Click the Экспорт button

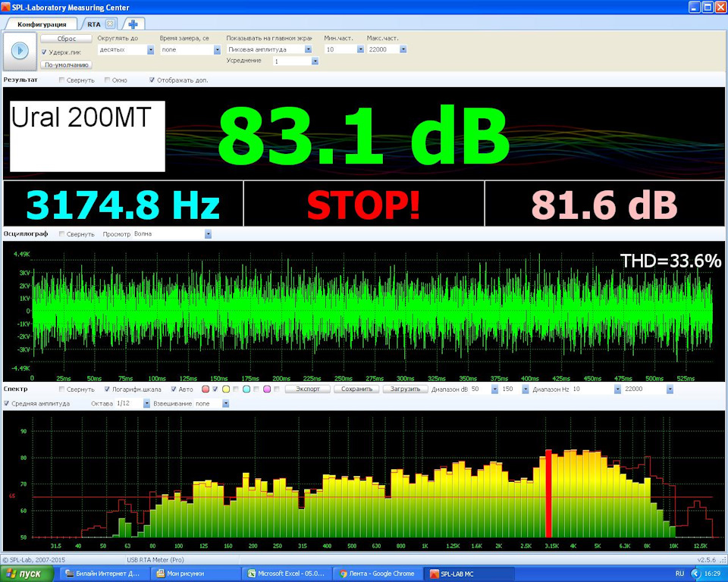click(x=308, y=389)
